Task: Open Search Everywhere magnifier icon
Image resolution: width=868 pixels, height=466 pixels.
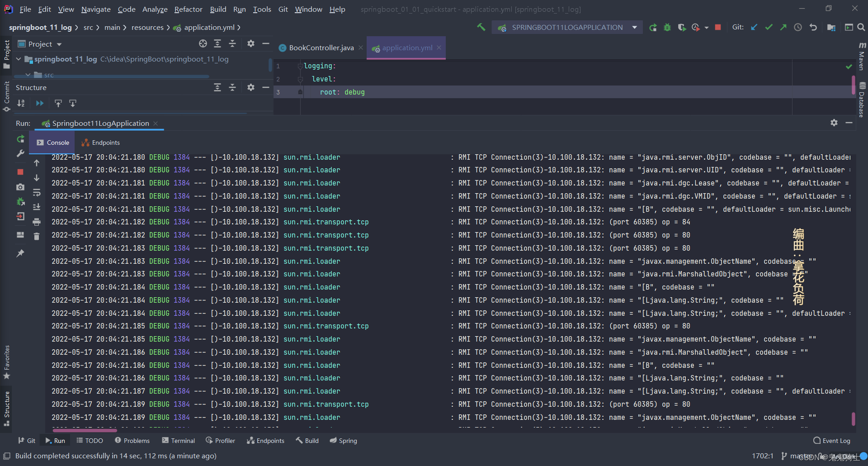Action: 861,28
